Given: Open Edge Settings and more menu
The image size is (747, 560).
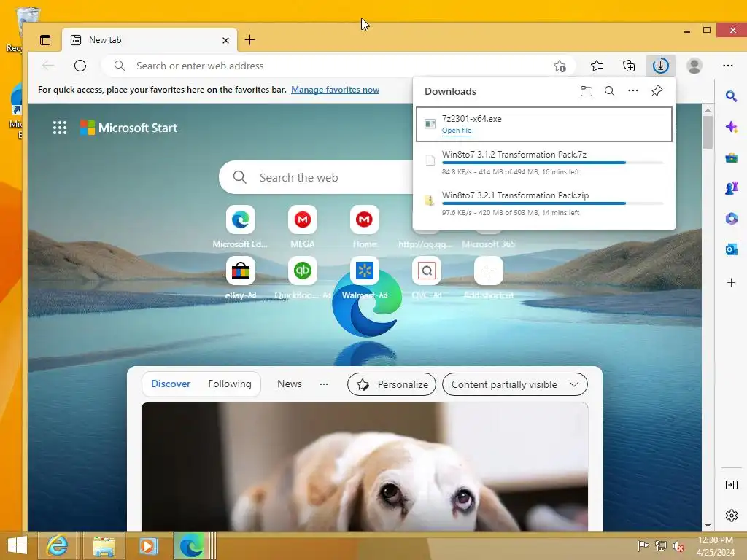Looking at the screenshot, I should (727, 66).
